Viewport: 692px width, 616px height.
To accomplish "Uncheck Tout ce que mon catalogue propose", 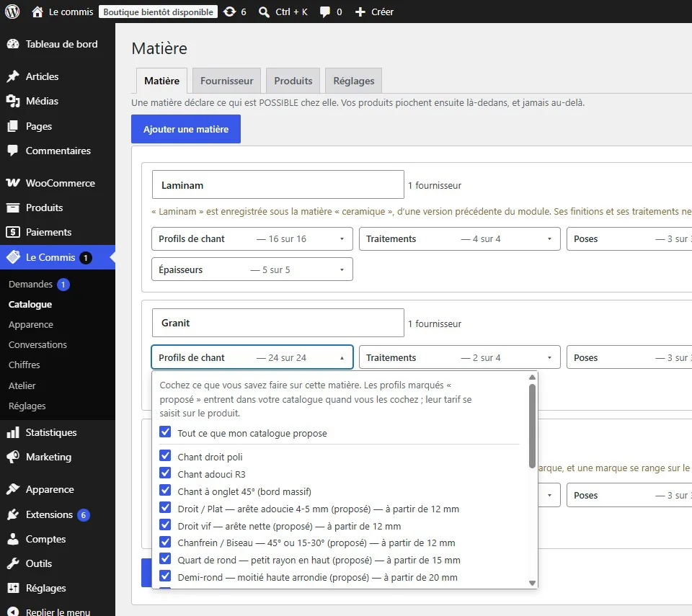I will coord(165,432).
